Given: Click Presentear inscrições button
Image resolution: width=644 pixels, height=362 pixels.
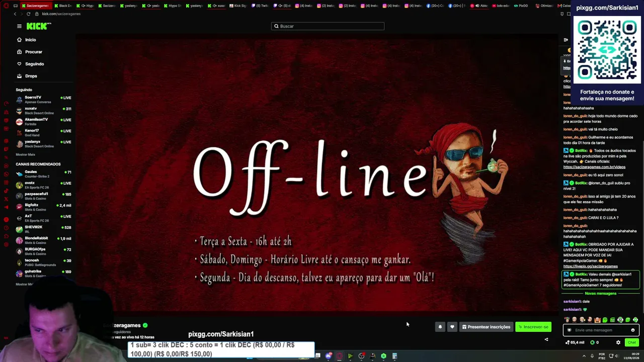Looking at the screenshot, I should pos(486,327).
